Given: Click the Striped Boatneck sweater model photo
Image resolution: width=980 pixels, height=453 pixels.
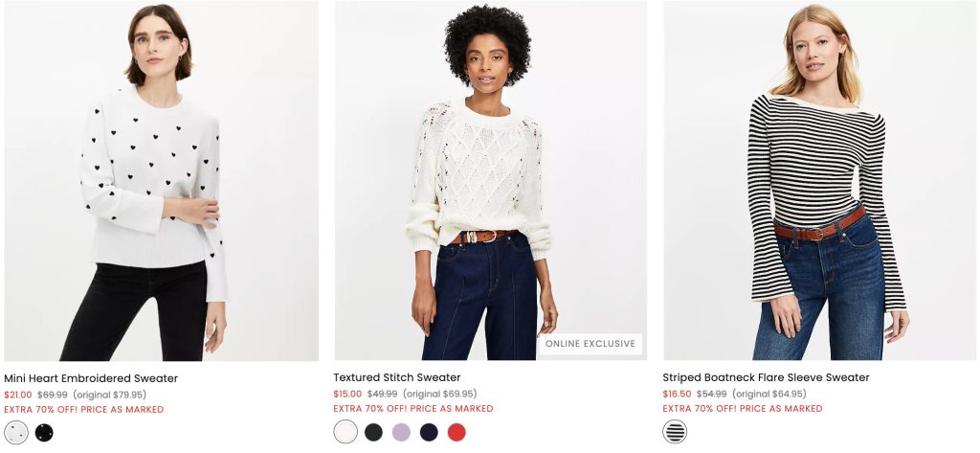Looking at the screenshot, I should [820, 182].
